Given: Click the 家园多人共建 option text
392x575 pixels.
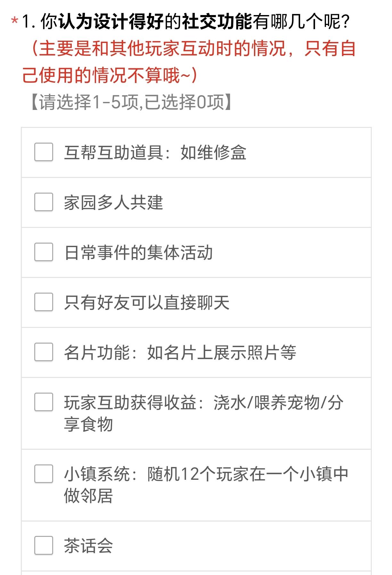Looking at the screenshot, I should (114, 202).
